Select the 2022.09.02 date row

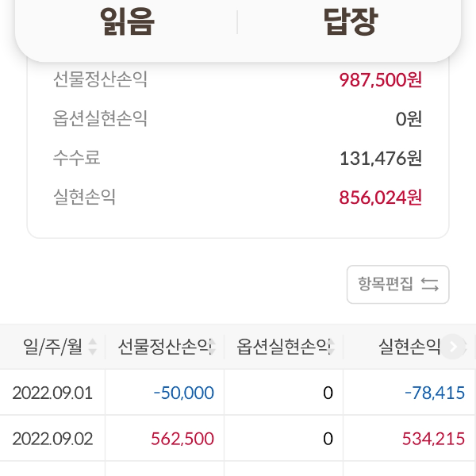click(x=52, y=439)
